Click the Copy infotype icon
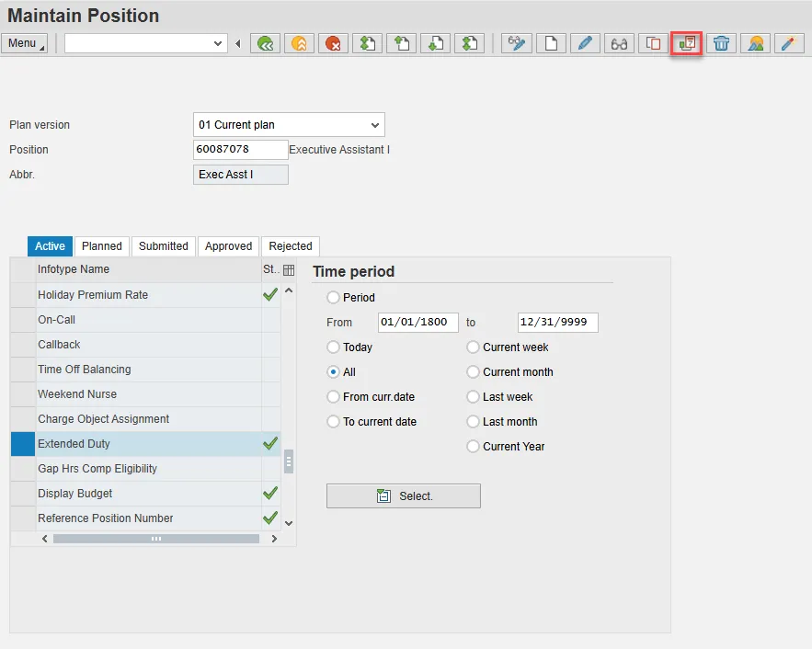The image size is (812, 649). [654, 43]
